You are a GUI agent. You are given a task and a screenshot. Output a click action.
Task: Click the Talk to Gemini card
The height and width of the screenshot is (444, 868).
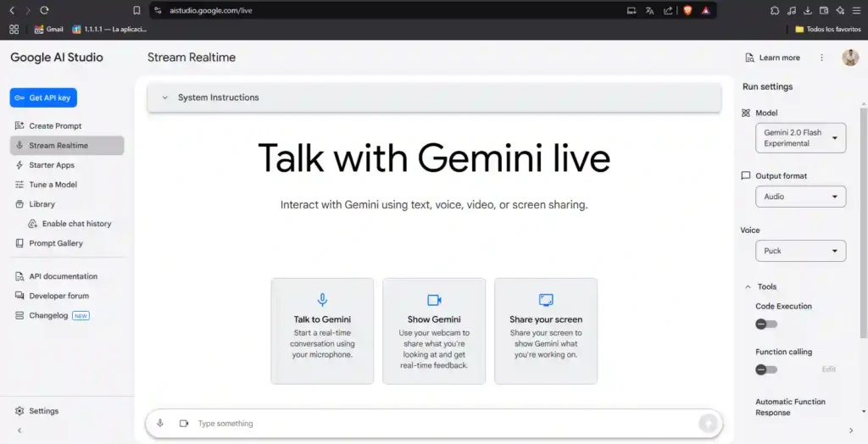pyautogui.click(x=322, y=331)
